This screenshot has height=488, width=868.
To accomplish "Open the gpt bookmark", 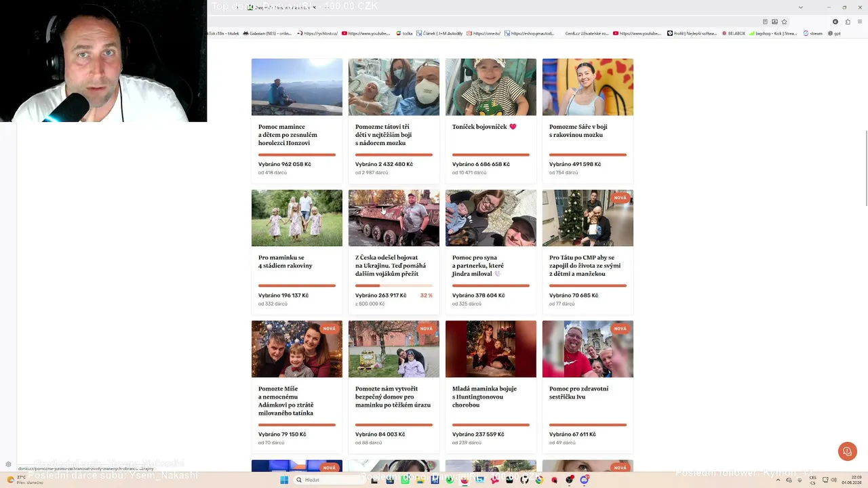I will pyautogui.click(x=835, y=33).
